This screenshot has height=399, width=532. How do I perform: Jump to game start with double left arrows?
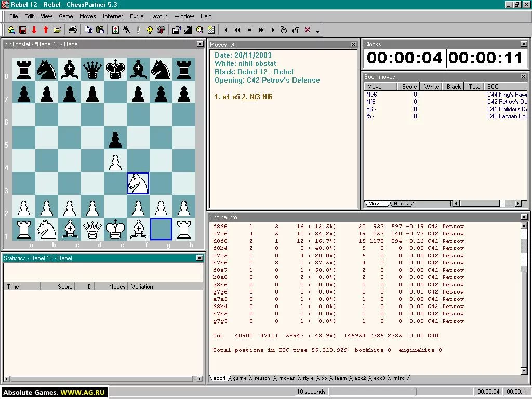pos(237,30)
